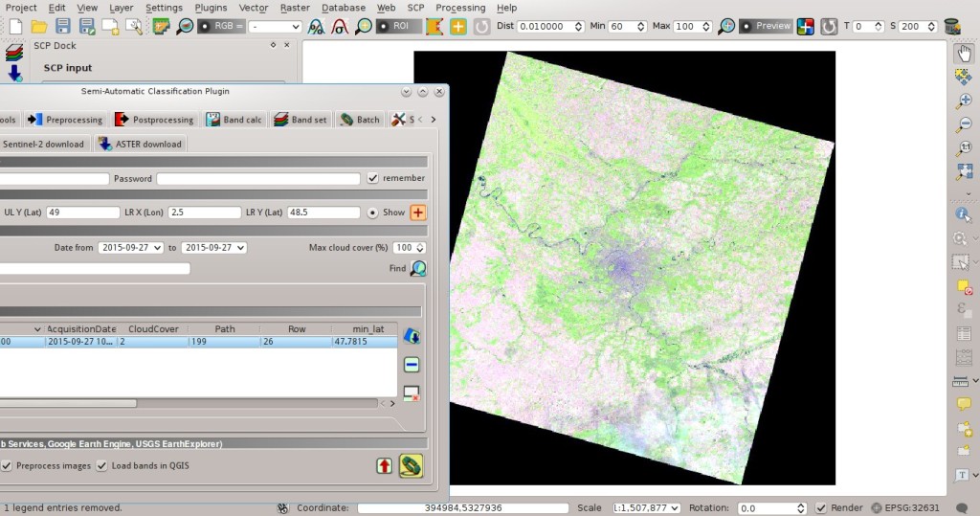Click the run download button icon
This screenshot has width=980, height=516.
point(411,466)
